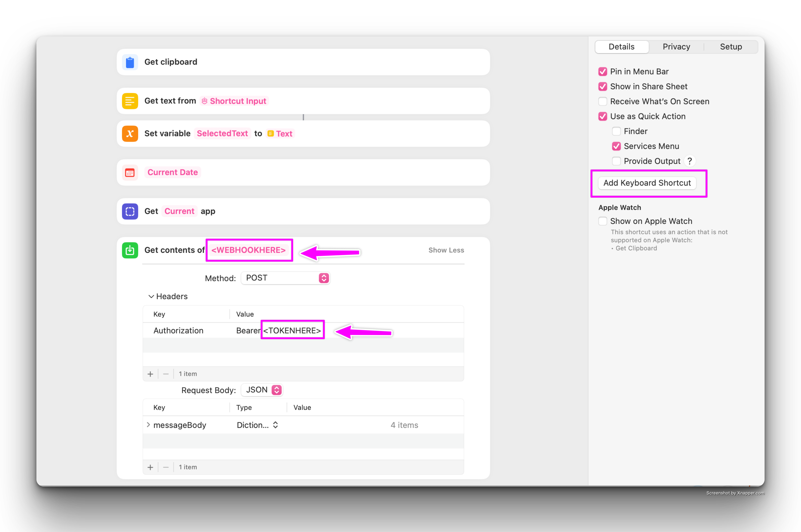The height and width of the screenshot is (532, 801).
Task: Click the blue Get clipboard action icon
Action: tap(130, 62)
